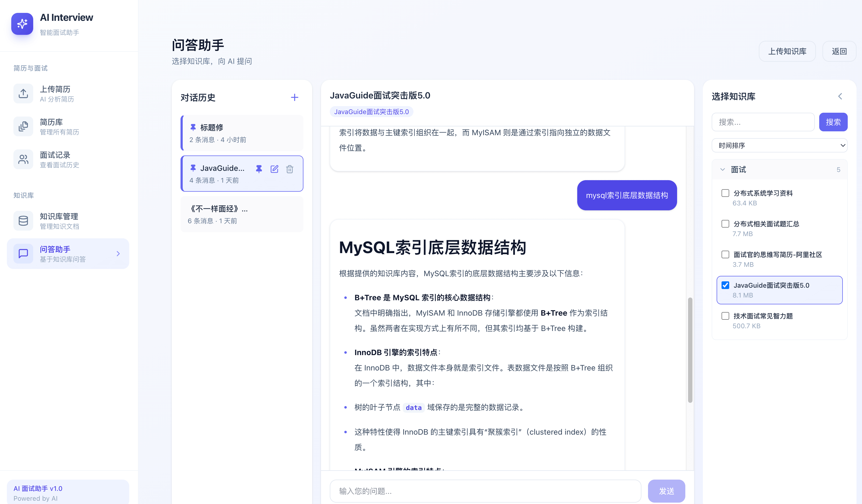Unpin the JavaGuide conversation using the pin icon
The image size is (862, 504).
pos(259,169)
